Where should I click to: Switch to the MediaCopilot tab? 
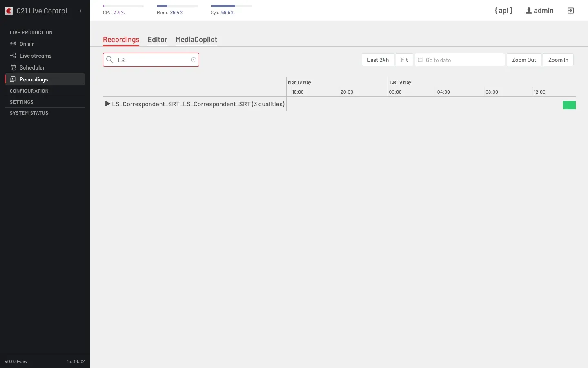[196, 40]
